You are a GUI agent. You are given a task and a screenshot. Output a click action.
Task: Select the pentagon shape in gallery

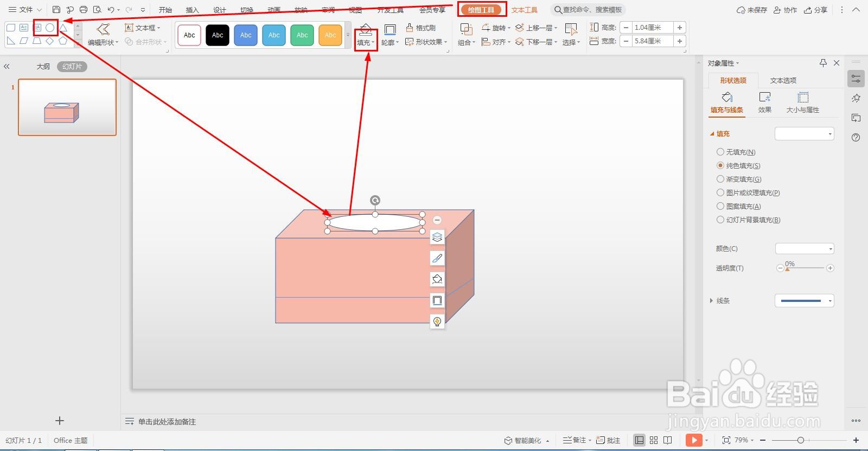pyautogui.click(x=63, y=41)
